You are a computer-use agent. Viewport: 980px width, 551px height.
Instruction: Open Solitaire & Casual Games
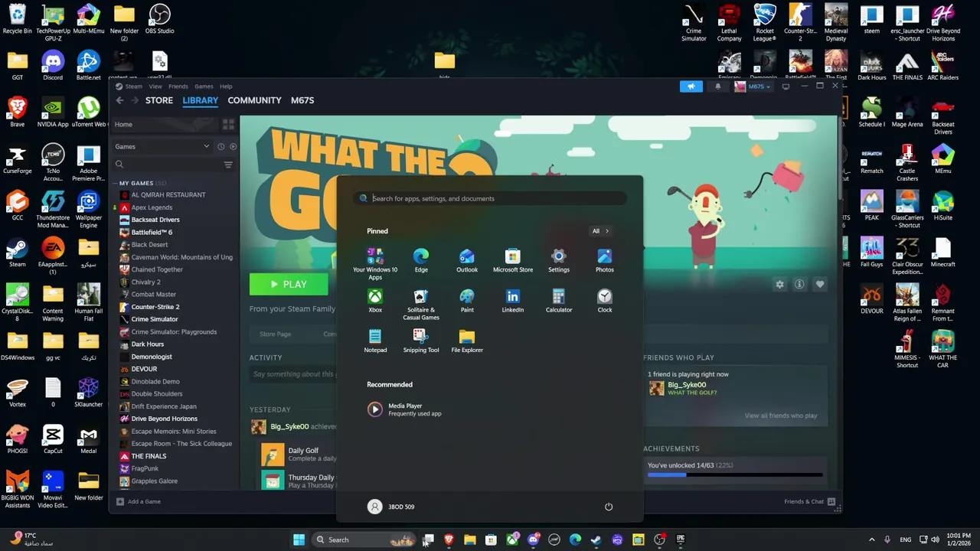(x=421, y=304)
